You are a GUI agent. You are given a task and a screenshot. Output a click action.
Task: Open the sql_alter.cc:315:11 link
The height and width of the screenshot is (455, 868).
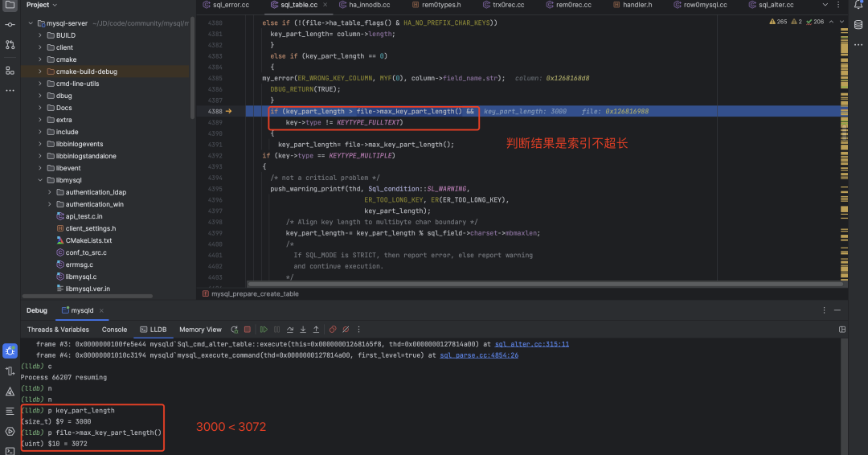pos(532,343)
